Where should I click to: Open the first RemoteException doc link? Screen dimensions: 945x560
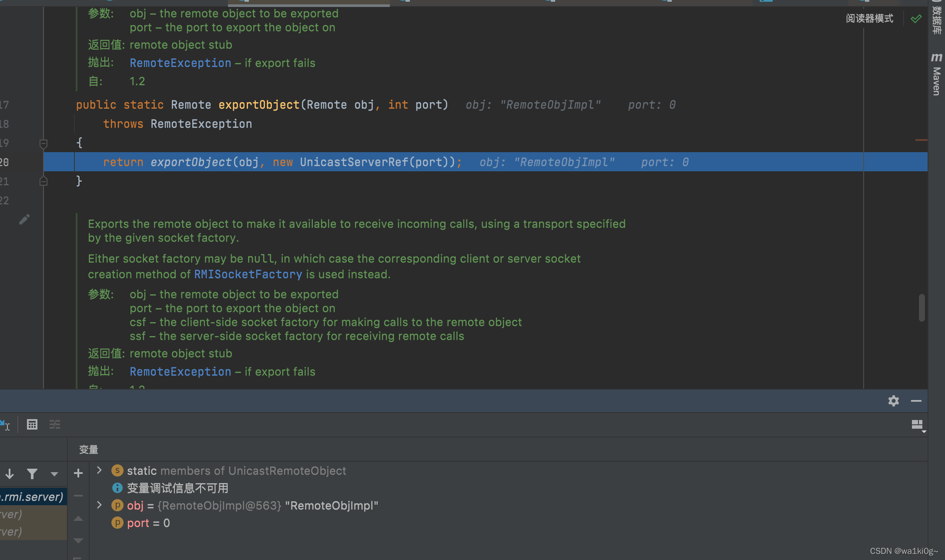point(180,63)
